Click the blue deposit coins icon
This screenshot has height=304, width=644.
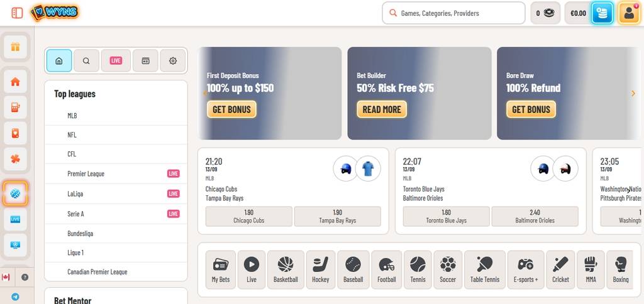click(x=602, y=13)
